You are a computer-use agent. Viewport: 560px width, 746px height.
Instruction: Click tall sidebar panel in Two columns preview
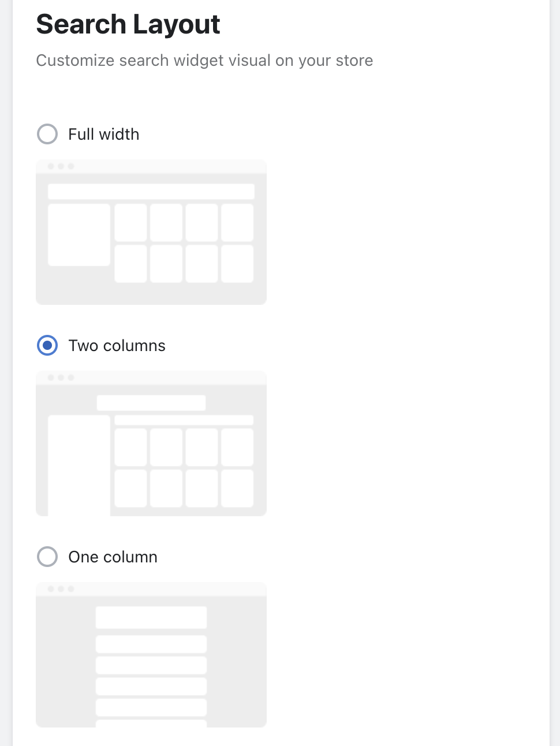coord(79,465)
